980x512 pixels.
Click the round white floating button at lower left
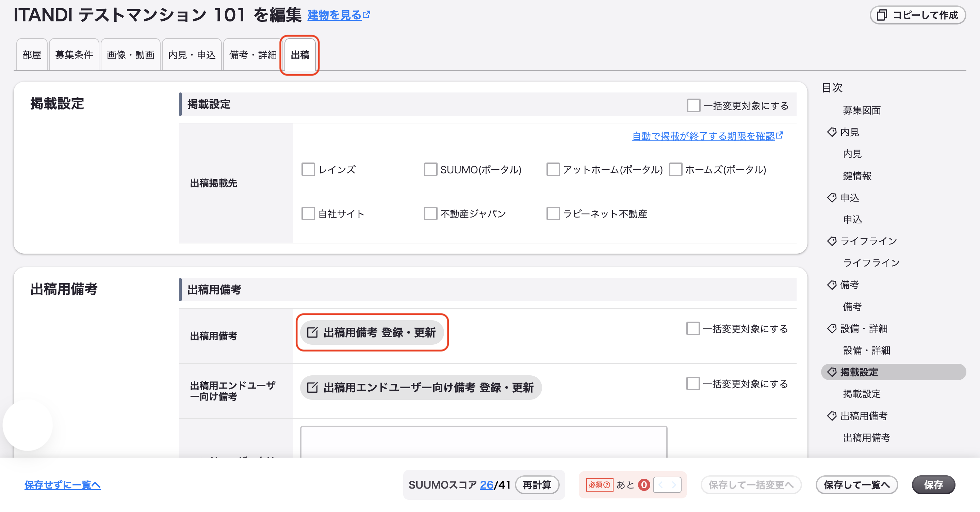(27, 425)
